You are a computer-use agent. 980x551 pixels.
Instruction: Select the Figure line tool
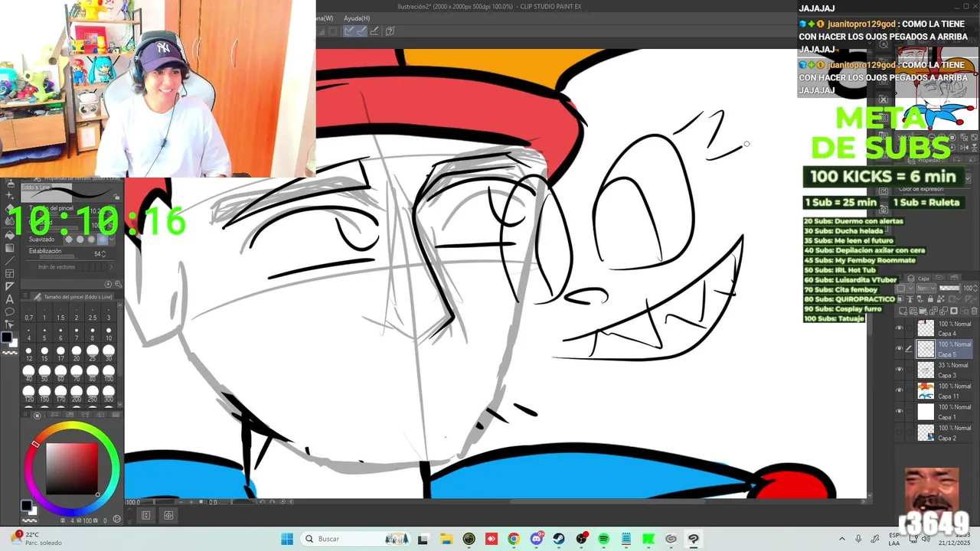[9, 261]
